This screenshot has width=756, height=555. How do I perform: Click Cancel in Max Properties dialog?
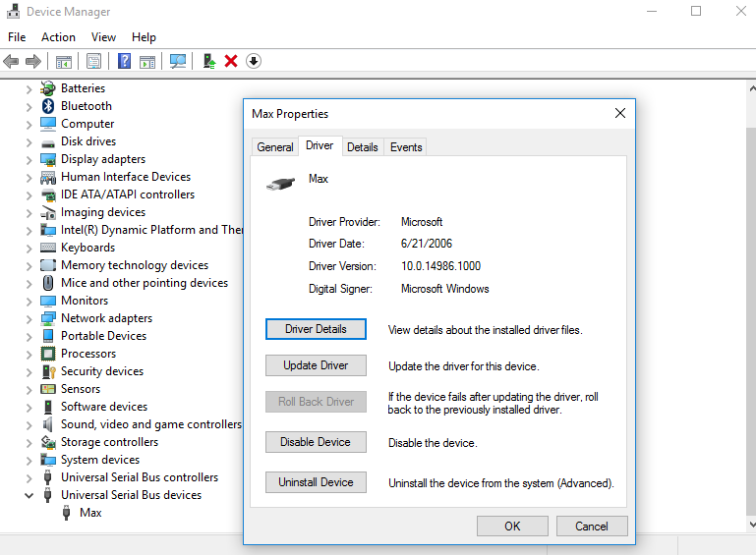[x=592, y=527]
